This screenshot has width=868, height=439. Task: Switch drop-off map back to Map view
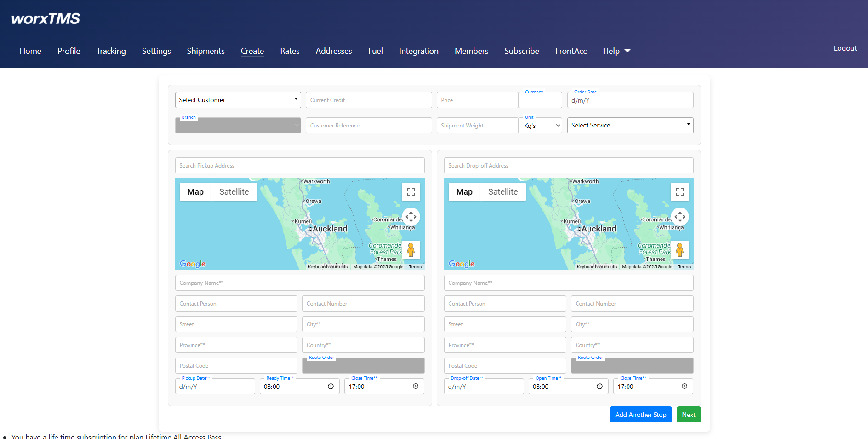[464, 191]
